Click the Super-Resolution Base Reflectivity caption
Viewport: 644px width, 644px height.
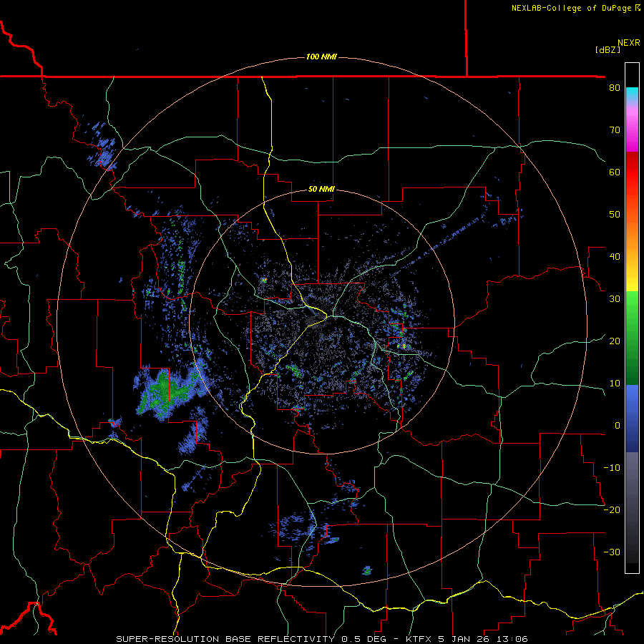pyautogui.click(x=321, y=639)
